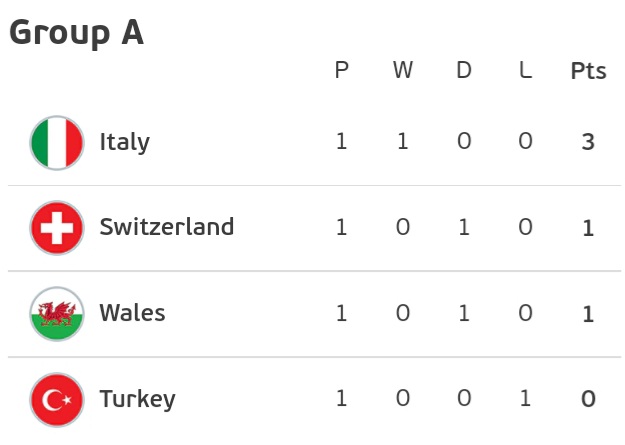The height and width of the screenshot is (445, 625).
Task: Click the Switzerland flag icon
Action: coord(57,228)
